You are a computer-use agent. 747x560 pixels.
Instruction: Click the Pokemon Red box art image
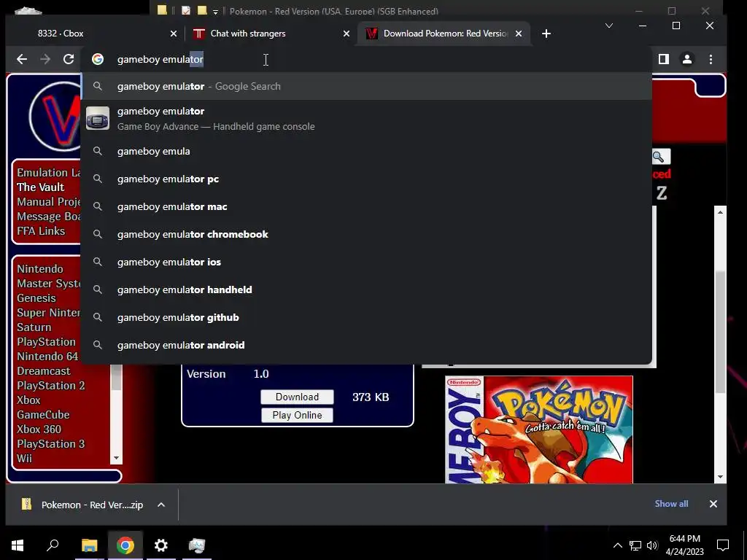point(539,429)
